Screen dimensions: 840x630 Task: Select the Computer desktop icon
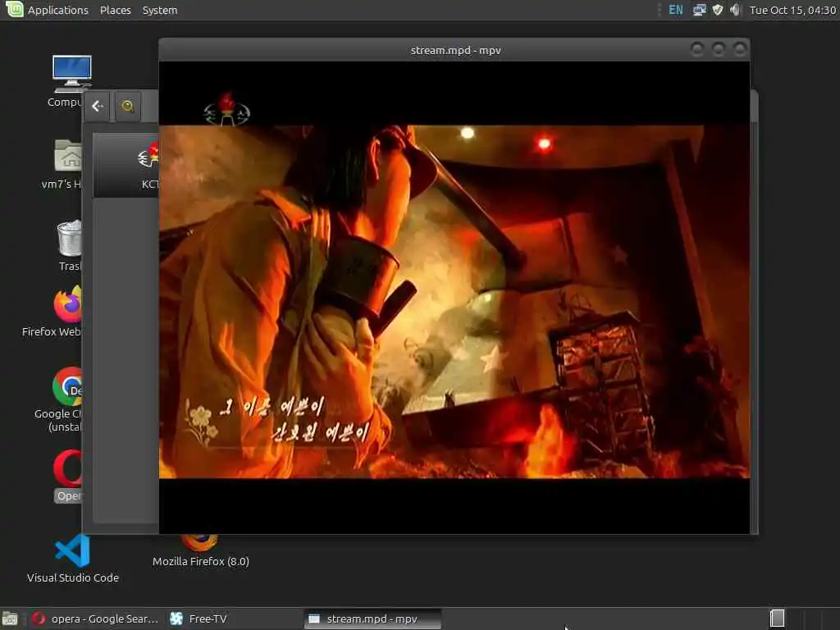tap(68, 80)
